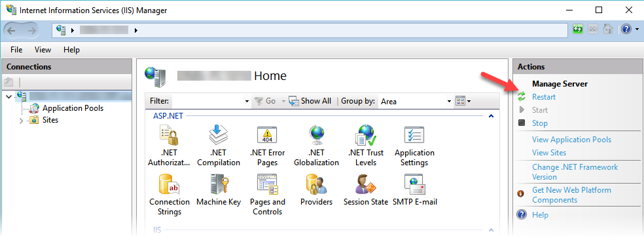Click the green refresh page icon
This screenshot has width=644, height=238.
tap(579, 30)
